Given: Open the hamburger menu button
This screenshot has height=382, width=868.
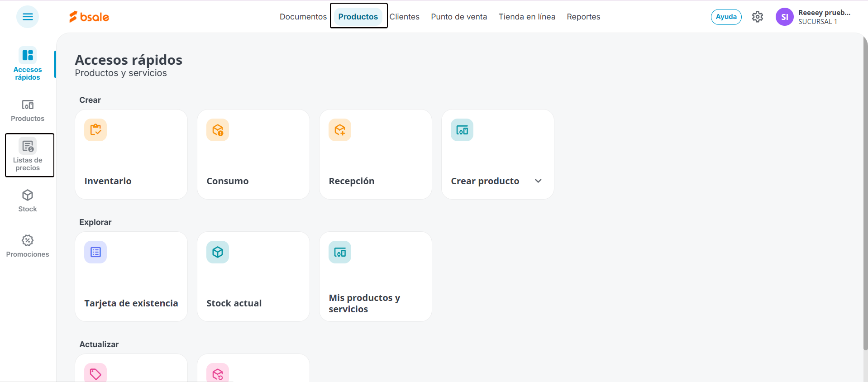Looking at the screenshot, I should click(28, 17).
